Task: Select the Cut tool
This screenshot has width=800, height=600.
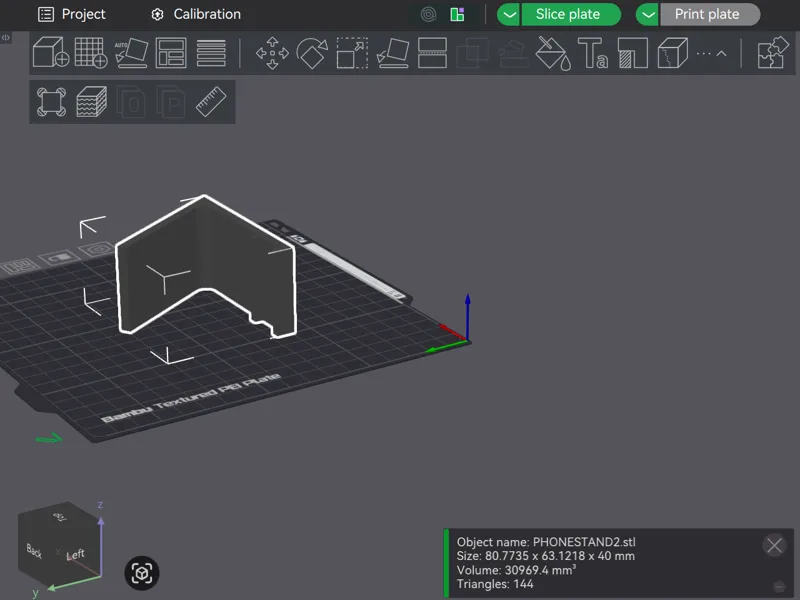Action: tap(432, 53)
